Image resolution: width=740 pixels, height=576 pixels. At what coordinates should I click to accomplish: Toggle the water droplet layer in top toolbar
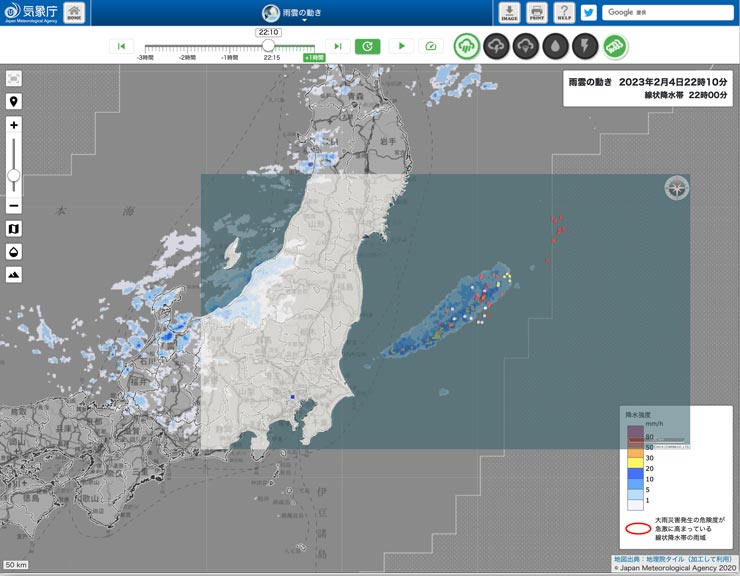pyautogui.click(x=555, y=46)
